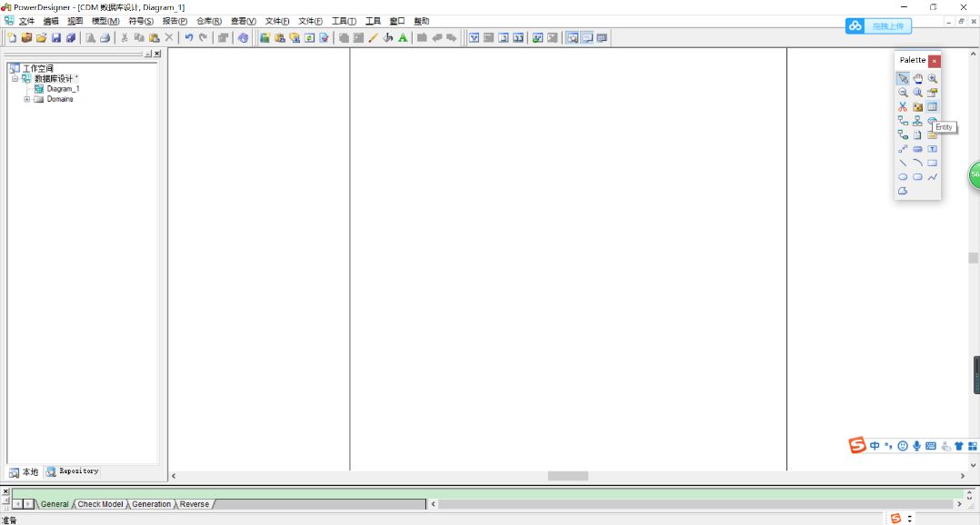Open the 视图 menu

pos(75,21)
